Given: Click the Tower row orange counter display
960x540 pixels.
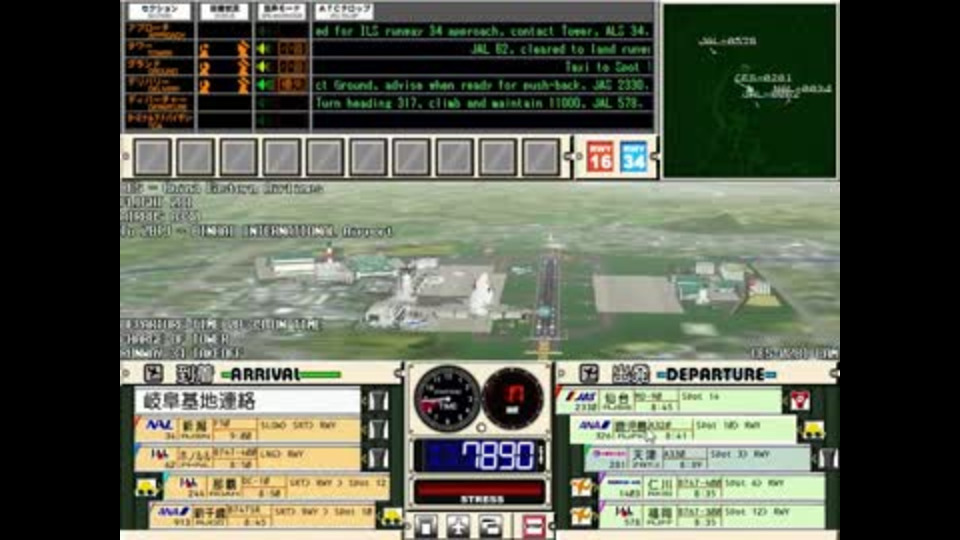Looking at the screenshot, I should click(x=293, y=49).
